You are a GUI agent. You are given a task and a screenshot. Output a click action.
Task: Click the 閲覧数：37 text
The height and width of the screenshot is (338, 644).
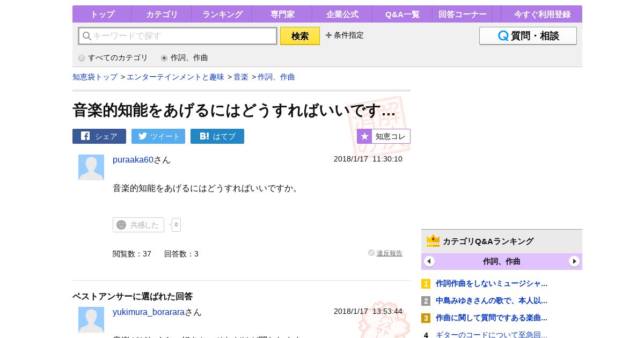point(132,254)
